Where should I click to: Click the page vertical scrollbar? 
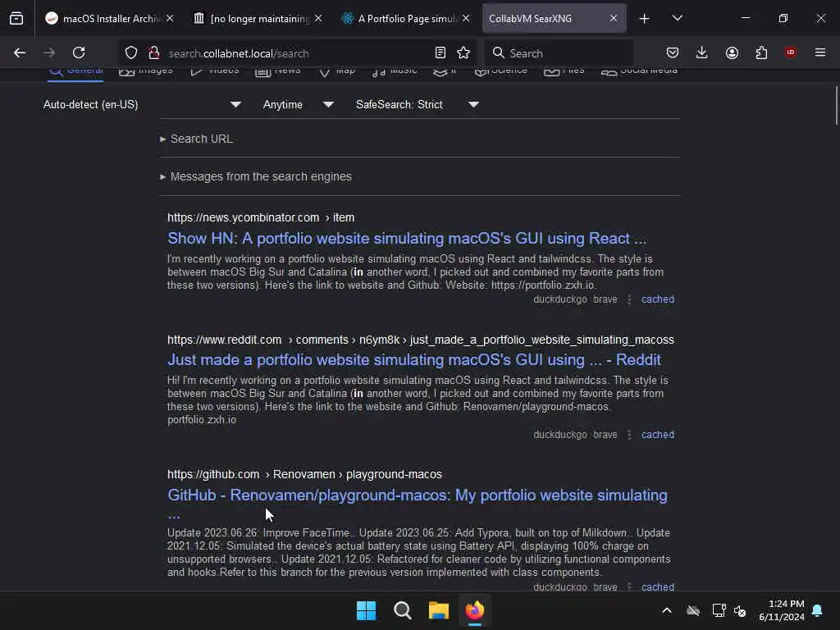pyautogui.click(x=836, y=106)
